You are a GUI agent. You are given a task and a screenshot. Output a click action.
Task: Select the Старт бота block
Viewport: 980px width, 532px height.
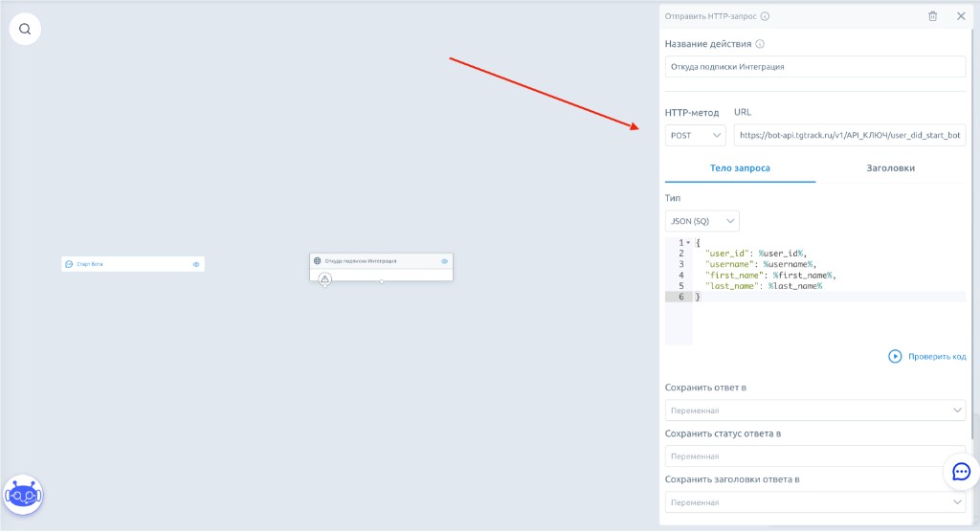[x=132, y=264]
